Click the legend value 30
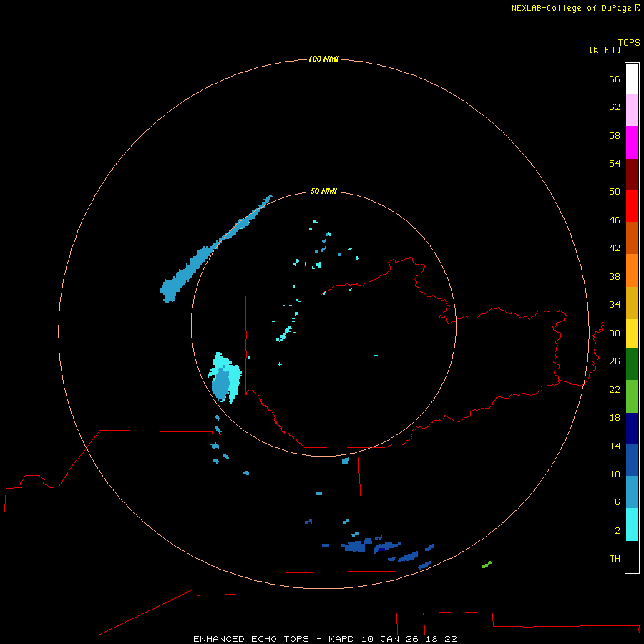The height and width of the screenshot is (644, 644). point(615,333)
